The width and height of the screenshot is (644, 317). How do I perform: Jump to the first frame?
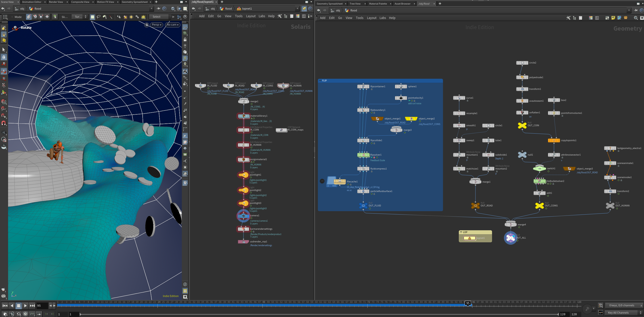pyautogui.click(x=5, y=306)
